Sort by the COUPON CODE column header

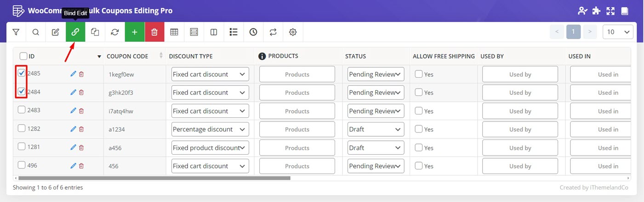point(127,56)
